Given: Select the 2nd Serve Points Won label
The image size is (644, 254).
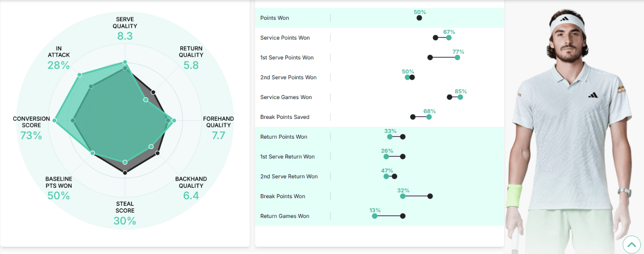Looking at the screenshot, I should pos(288,77).
